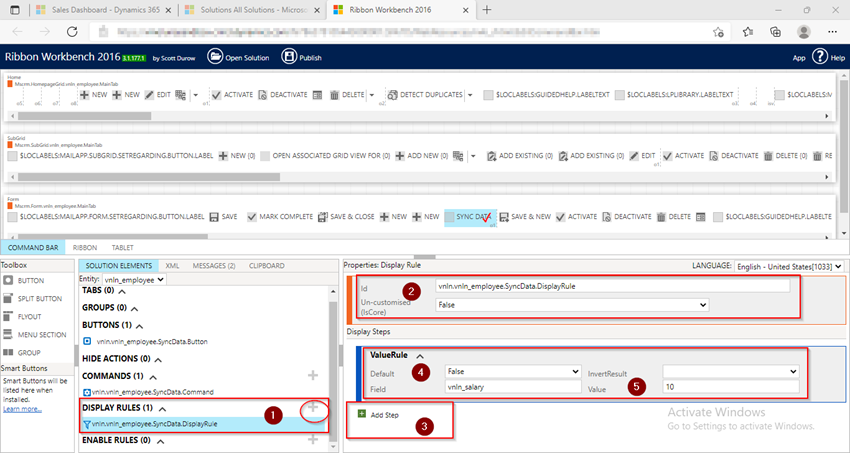The width and height of the screenshot is (850, 453).
Task: Open the browser Collections icon
Action: coord(776,31)
